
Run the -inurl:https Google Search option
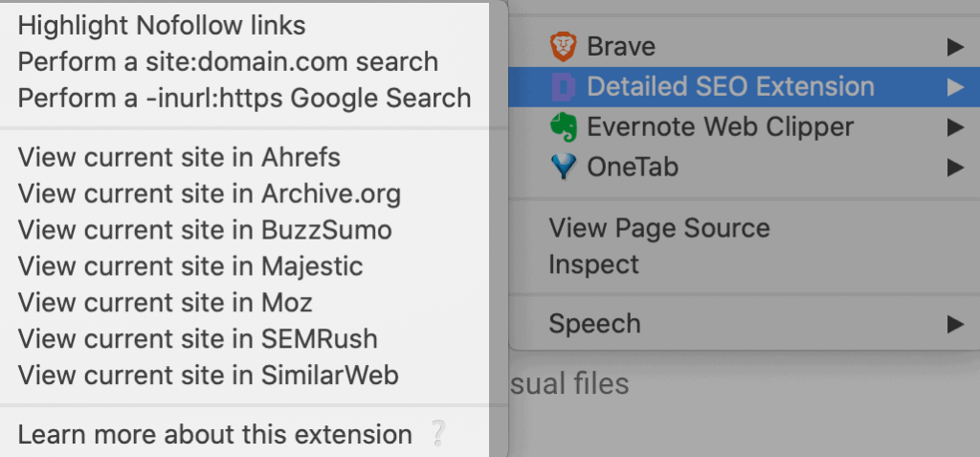[x=244, y=98]
